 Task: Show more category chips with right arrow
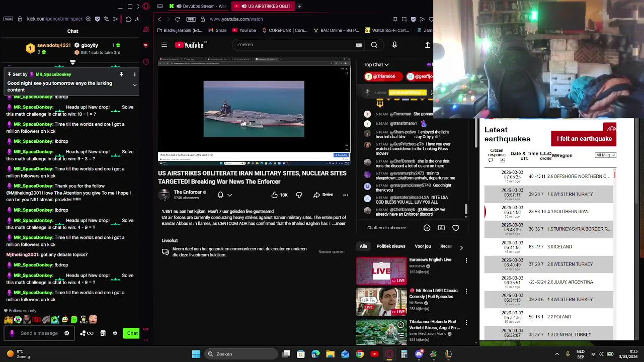(461, 247)
